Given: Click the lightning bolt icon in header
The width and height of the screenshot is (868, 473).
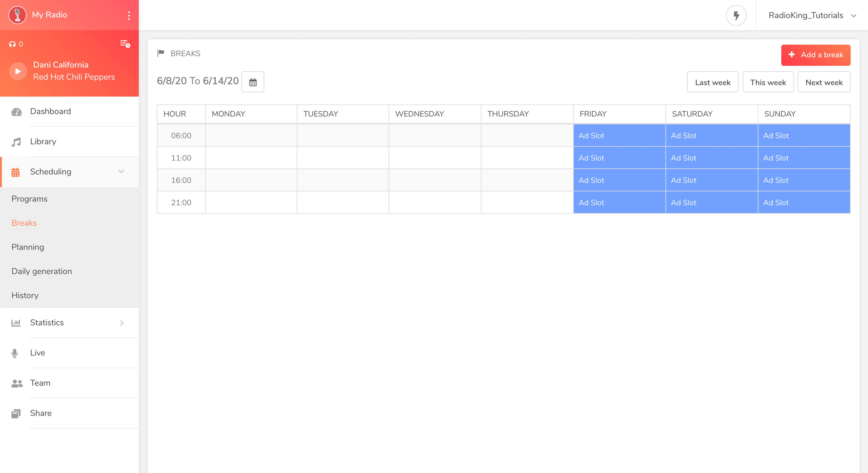Looking at the screenshot, I should [x=736, y=16].
